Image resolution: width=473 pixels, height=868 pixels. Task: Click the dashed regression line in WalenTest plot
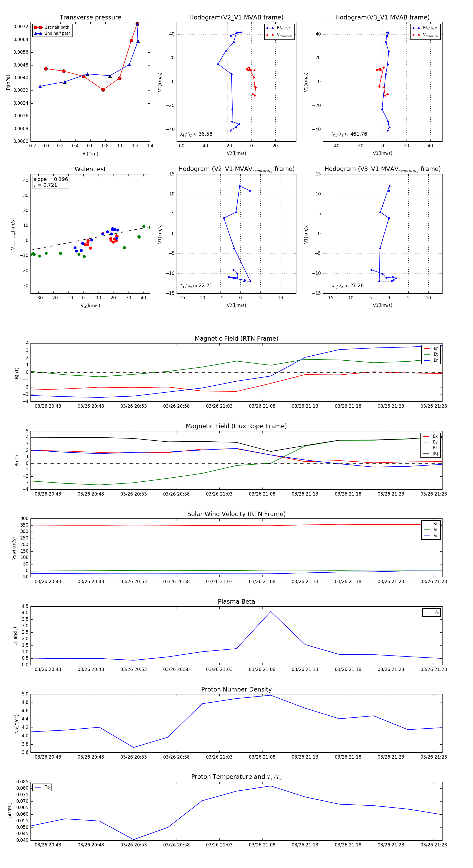tap(90, 239)
